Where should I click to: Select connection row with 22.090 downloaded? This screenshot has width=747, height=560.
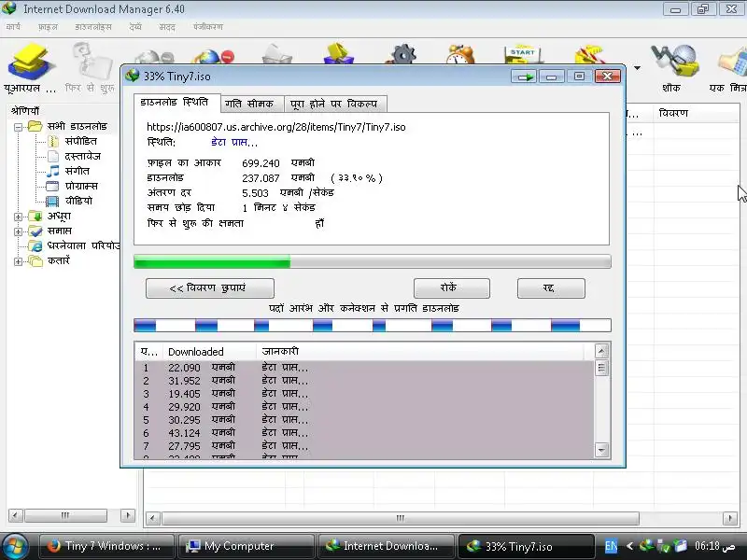point(364,368)
